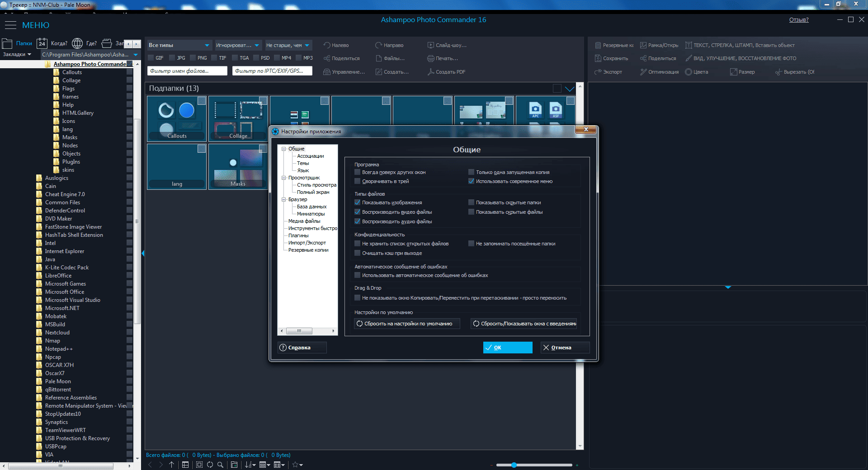Select Плагины settings item
The width and height of the screenshot is (868, 470).
click(x=298, y=235)
